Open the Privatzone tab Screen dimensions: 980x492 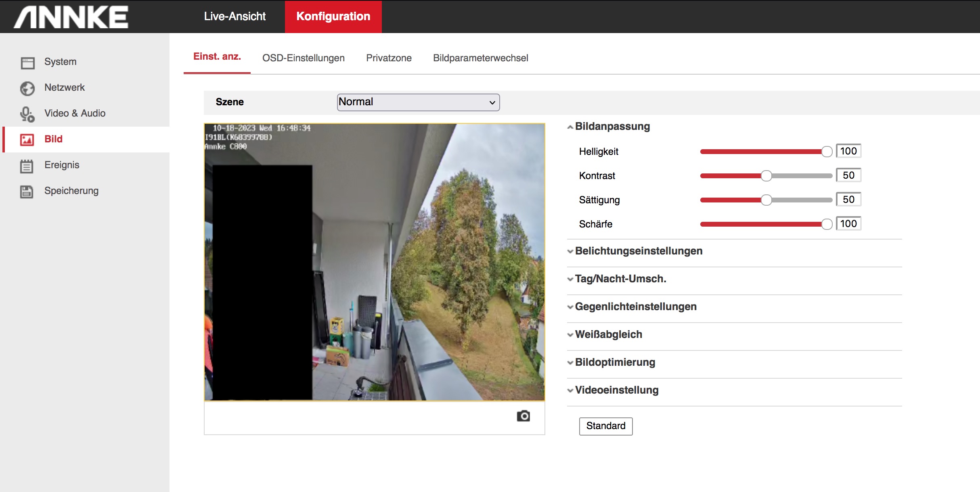tap(389, 58)
